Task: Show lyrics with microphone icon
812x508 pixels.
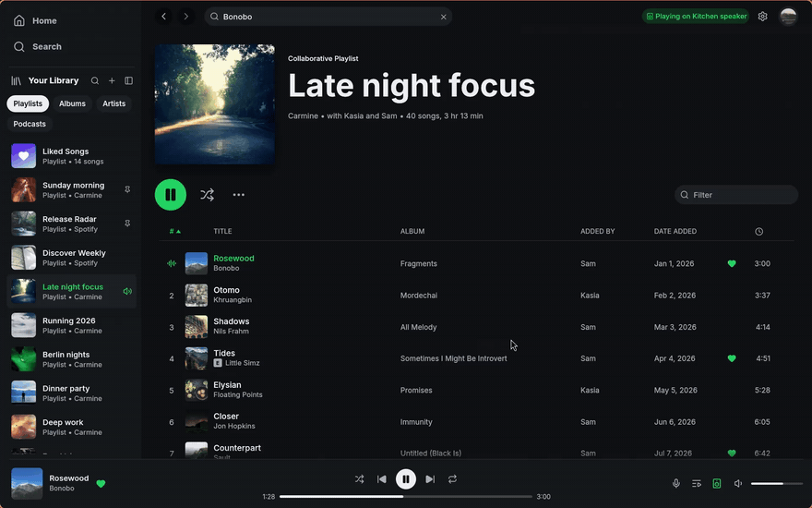Action: [x=676, y=484]
